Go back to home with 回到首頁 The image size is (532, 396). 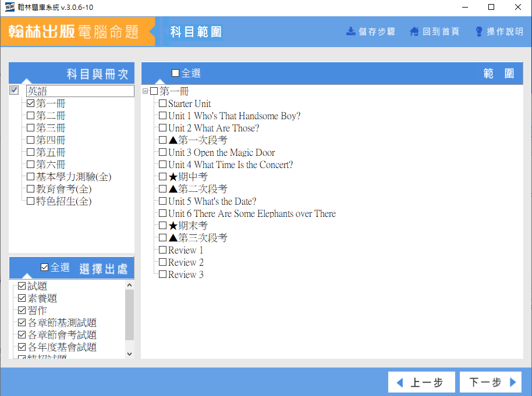click(435, 31)
